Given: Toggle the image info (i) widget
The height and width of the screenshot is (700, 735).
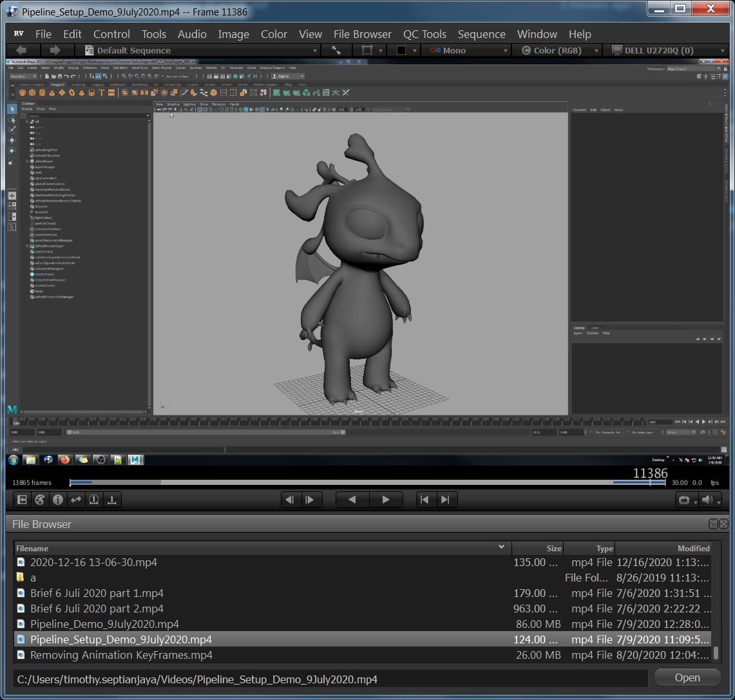Looking at the screenshot, I should click(x=58, y=500).
